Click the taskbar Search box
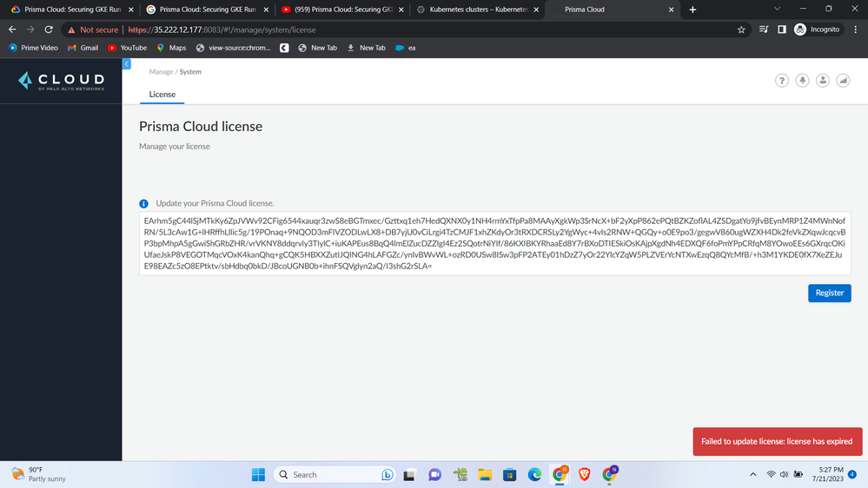868x488 pixels. click(x=335, y=475)
